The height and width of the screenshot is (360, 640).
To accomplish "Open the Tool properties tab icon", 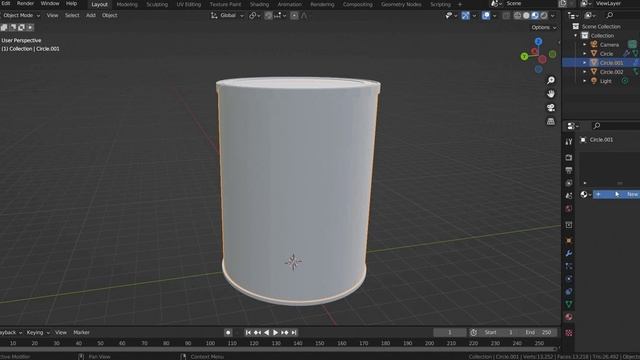I will coord(569,142).
